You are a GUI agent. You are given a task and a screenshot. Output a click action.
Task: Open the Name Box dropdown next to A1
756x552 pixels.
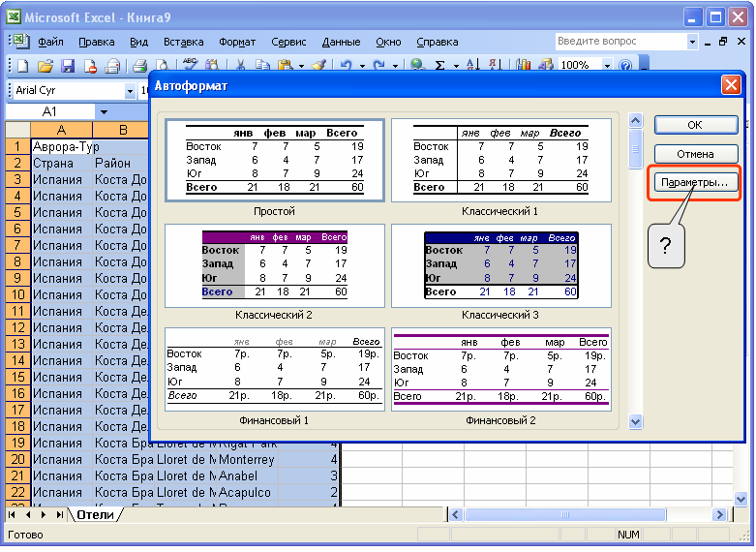104,112
